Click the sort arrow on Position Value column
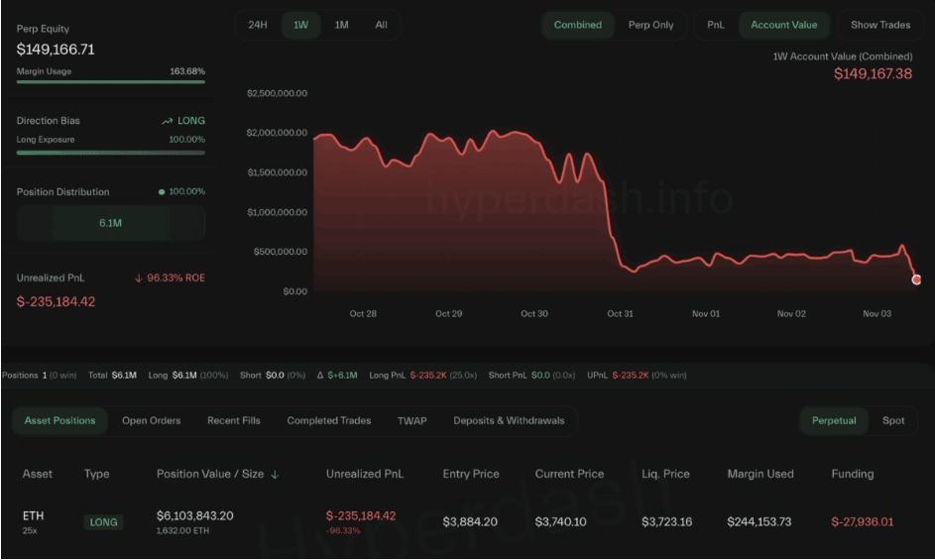 coord(275,475)
